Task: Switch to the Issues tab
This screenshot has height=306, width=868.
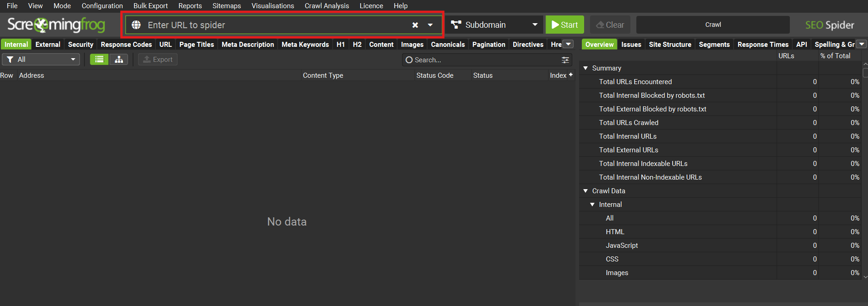Action: pos(631,45)
